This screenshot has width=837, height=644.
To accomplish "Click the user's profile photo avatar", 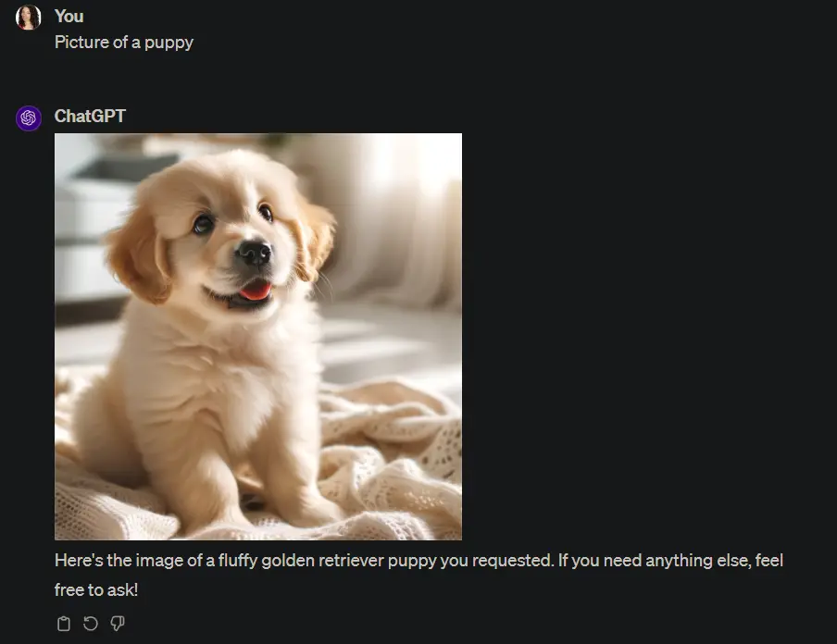I will click(29, 17).
